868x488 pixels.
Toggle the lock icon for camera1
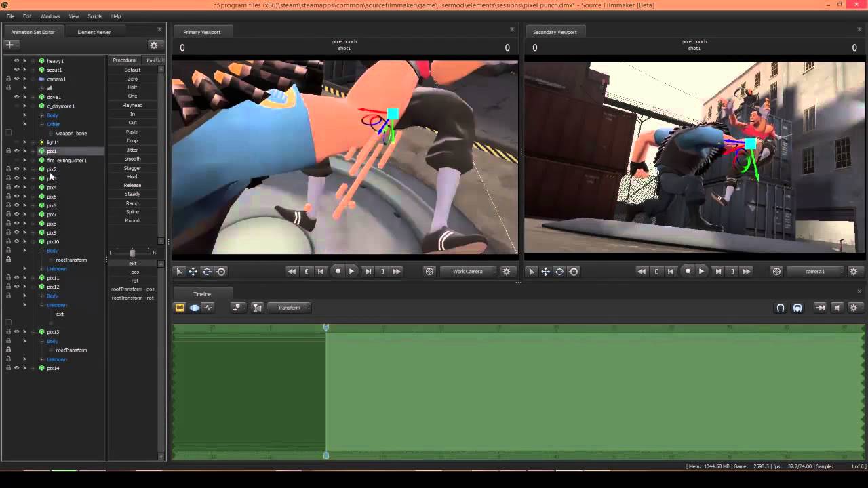tap(8, 79)
